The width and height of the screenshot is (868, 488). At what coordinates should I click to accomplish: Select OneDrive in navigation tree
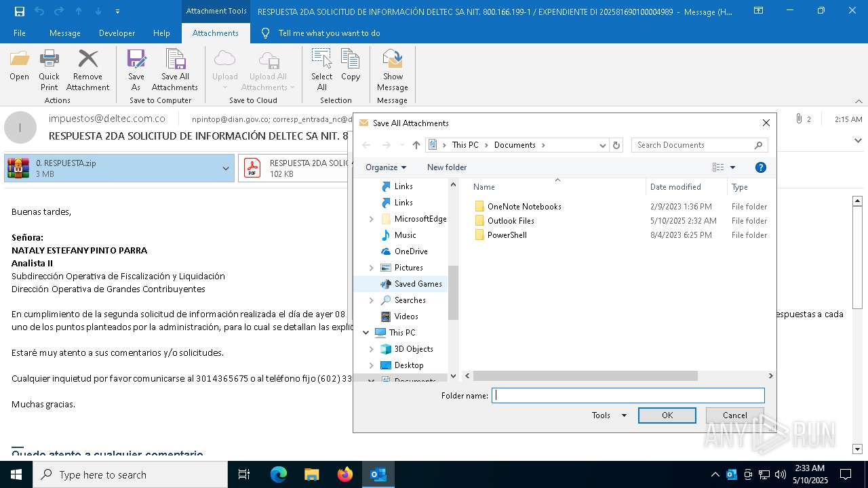click(x=411, y=251)
